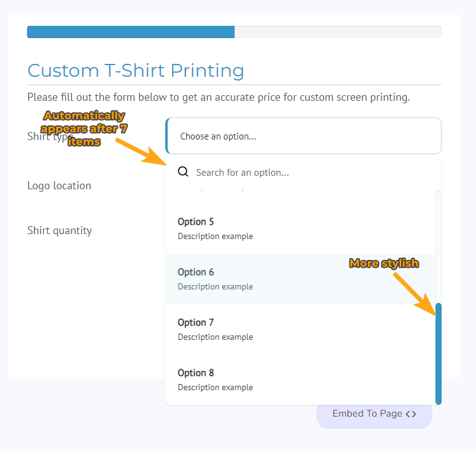
Task: Click the "Automatically appears after 7 items" note
Action: [x=84, y=128]
